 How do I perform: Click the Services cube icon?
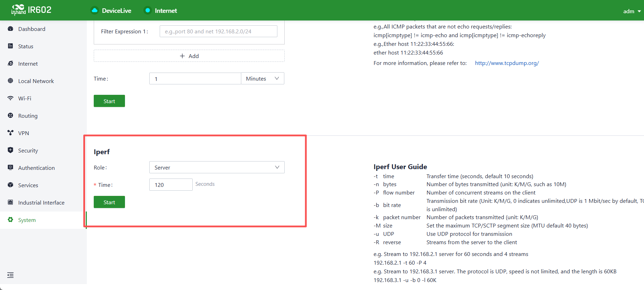pos(10,185)
